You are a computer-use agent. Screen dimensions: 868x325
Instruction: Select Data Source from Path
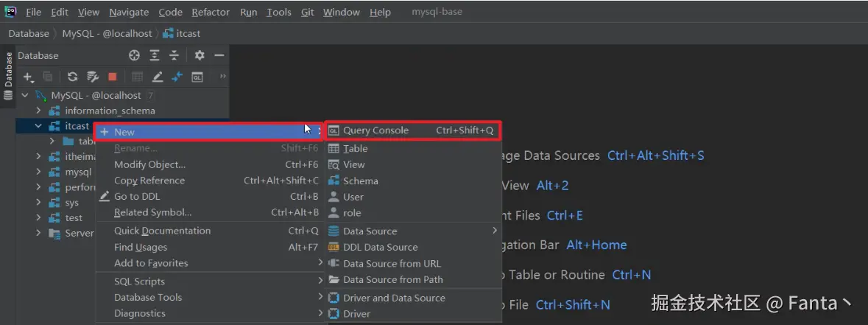coord(414,279)
